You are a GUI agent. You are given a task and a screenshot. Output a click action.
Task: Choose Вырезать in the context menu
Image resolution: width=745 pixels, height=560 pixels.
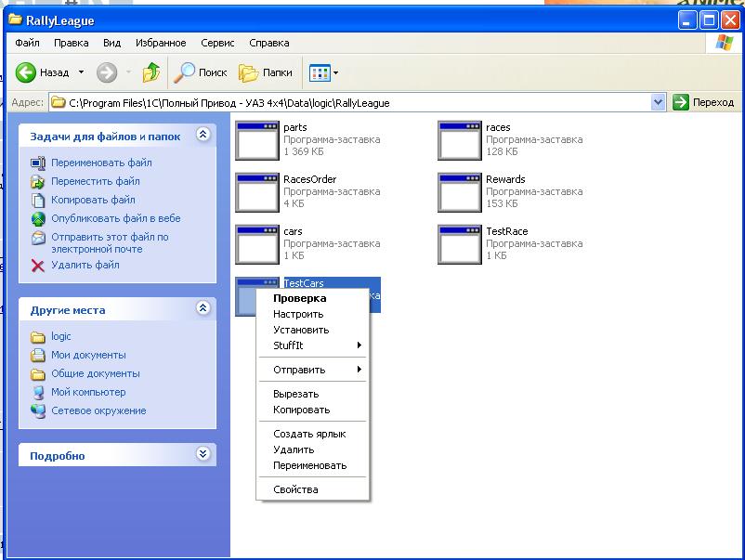point(313,394)
